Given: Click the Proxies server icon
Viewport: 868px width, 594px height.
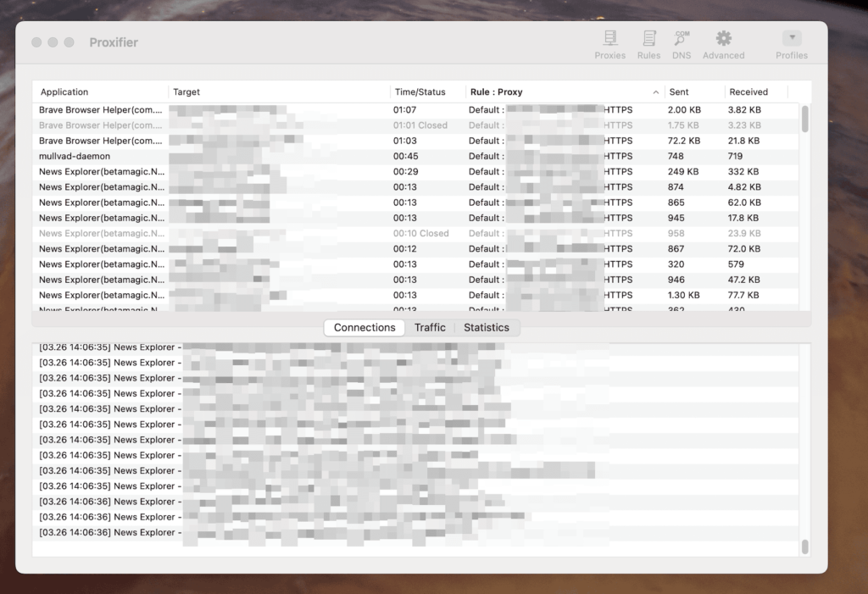Looking at the screenshot, I should click(609, 37).
